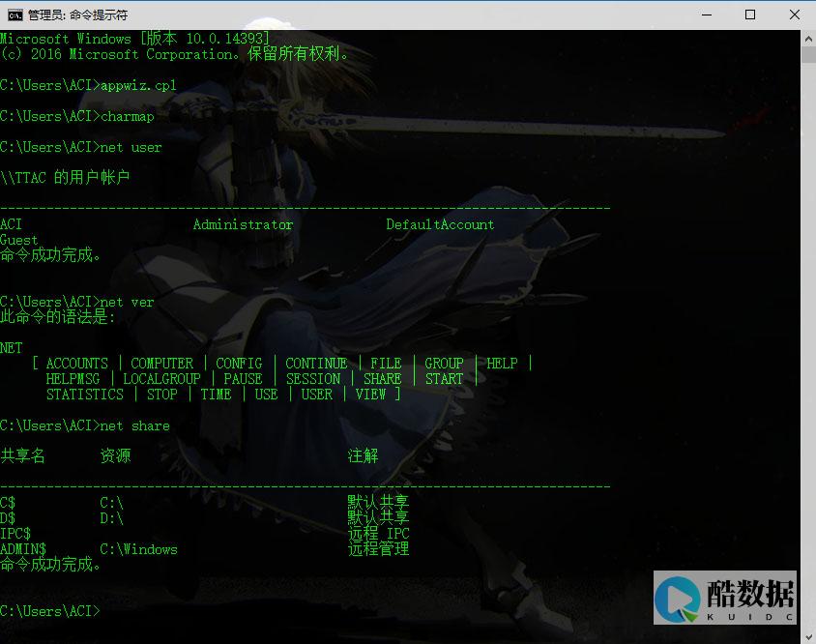816x644 pixels.
Task: Click the 'CONTINUE' syntax option
Action: (316, 364)
